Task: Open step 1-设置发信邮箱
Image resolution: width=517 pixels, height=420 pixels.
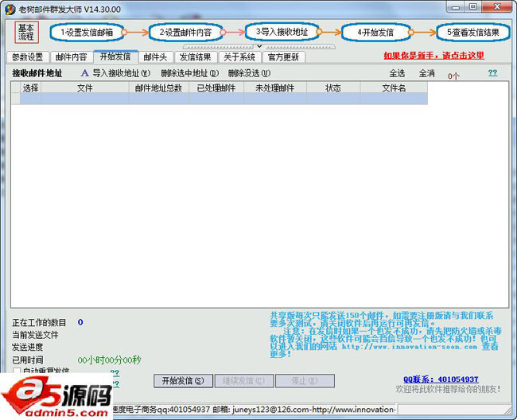Action: (x=87, y=33)
